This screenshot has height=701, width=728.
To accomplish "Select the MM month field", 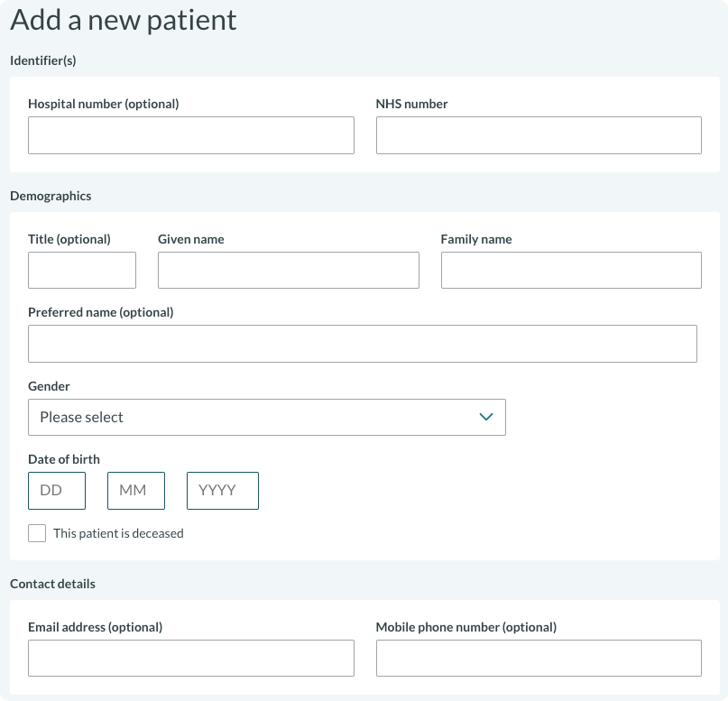I will pos(135,490).
